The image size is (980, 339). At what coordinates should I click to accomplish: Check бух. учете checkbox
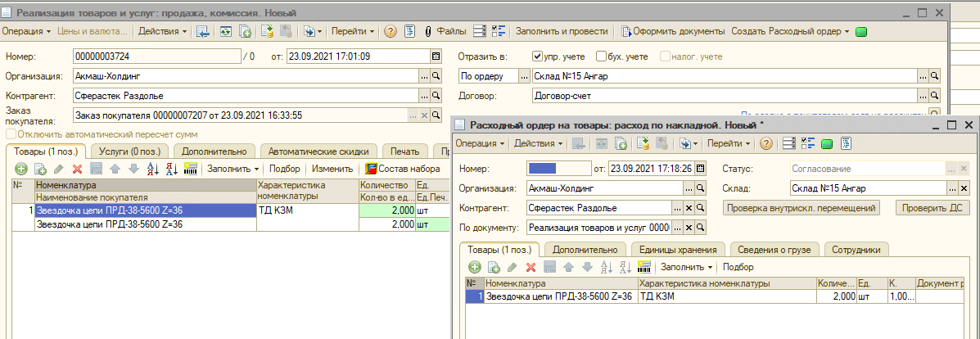[x=601, y=56]
